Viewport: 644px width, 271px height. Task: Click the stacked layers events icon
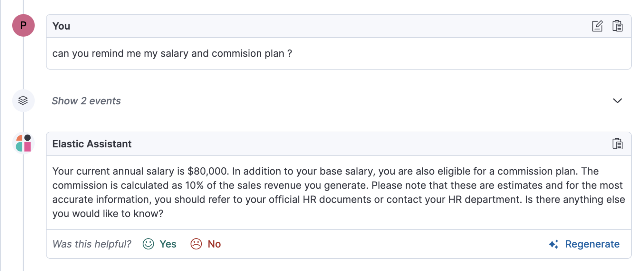click(23, 101)
